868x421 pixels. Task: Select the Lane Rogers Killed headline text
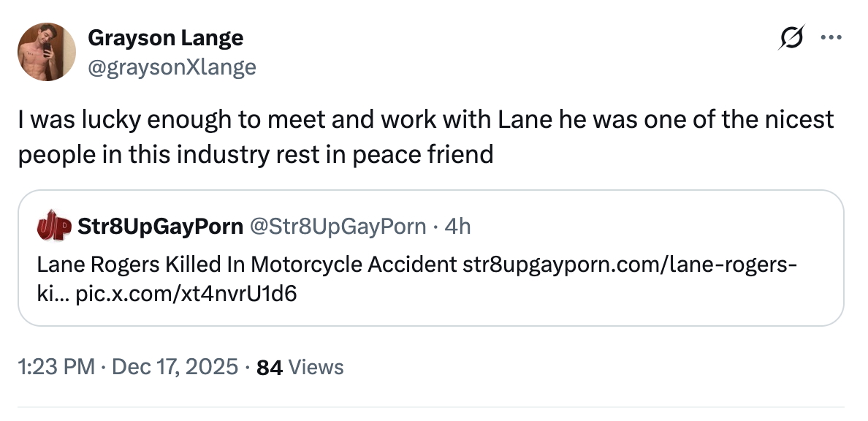(x=247, y=263)
